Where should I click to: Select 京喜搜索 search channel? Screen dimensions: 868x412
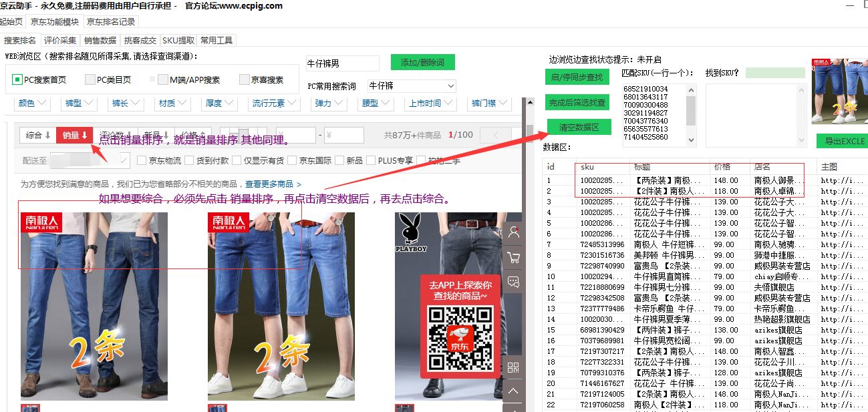coord(261,79)
